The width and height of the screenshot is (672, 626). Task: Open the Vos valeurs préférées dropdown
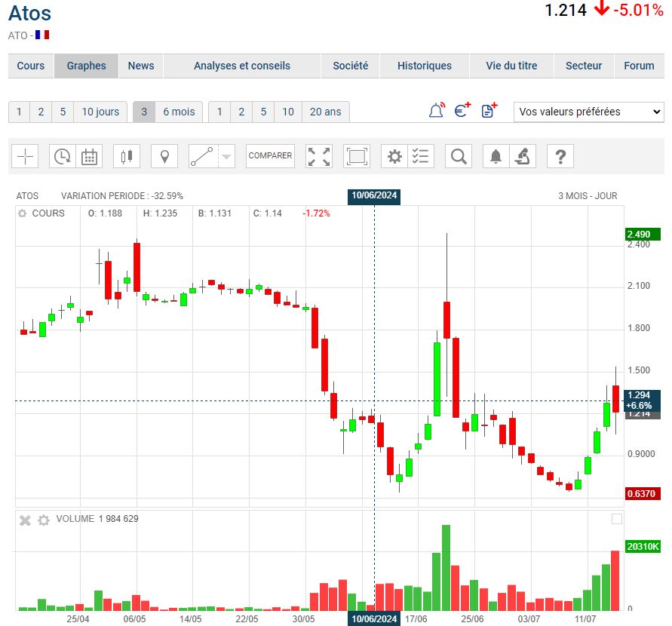[589, 112]
